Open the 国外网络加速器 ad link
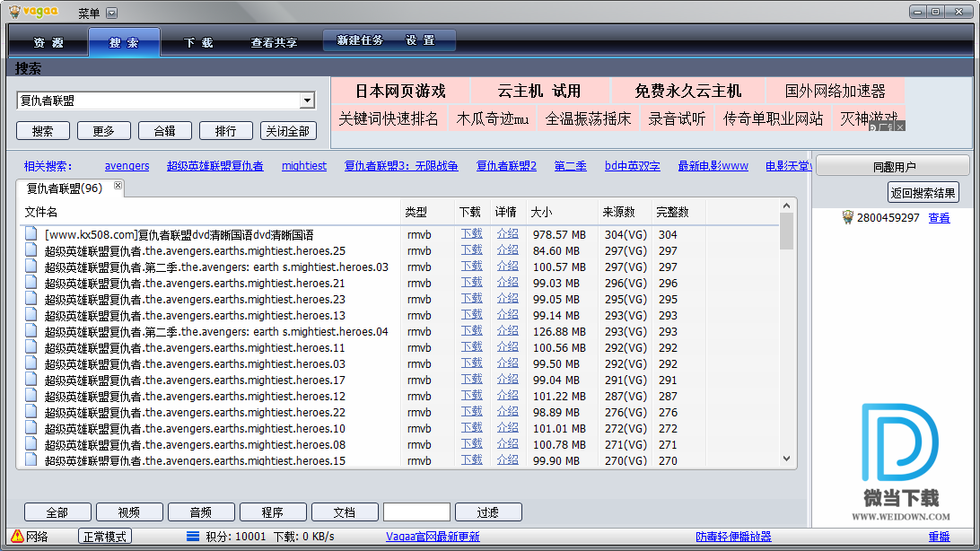Image resolution: width=980 pixels, height=551 pixels. (x=835, y=92)
